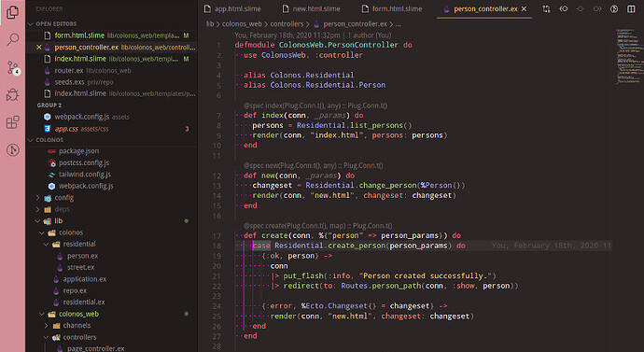Switch to the app.html.slime tab

click(x=232, y=9)
